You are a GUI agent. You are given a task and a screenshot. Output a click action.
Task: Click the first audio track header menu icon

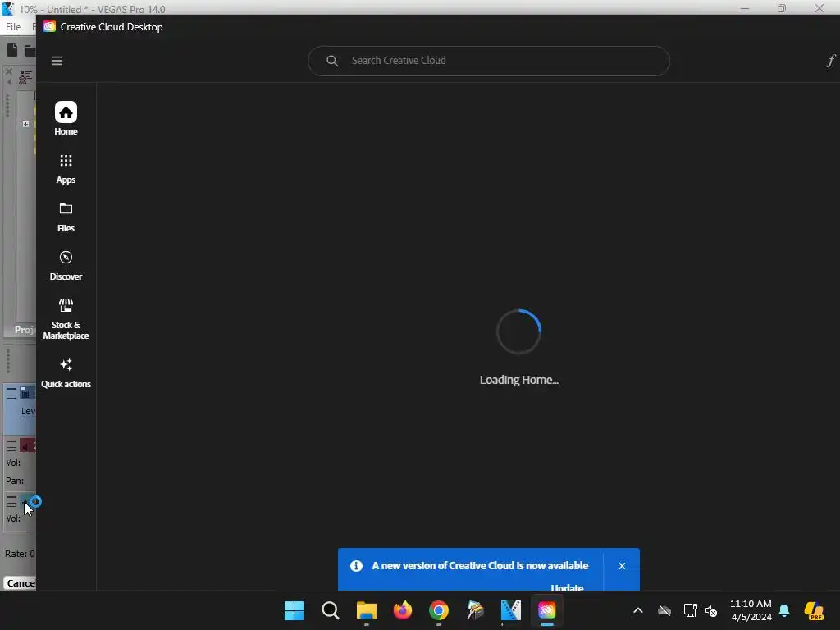pos(11,445)
